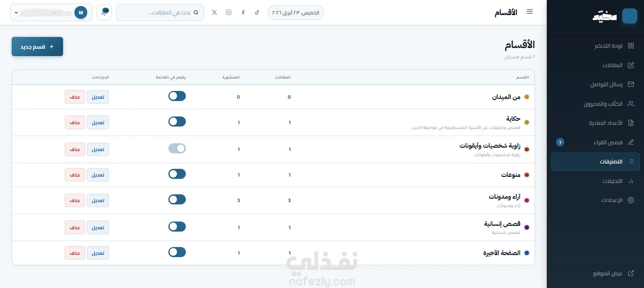Edit the قصص إنسانية section
Image resolution: width=644 pixels, height=288 pixels.
coord(98,228)
